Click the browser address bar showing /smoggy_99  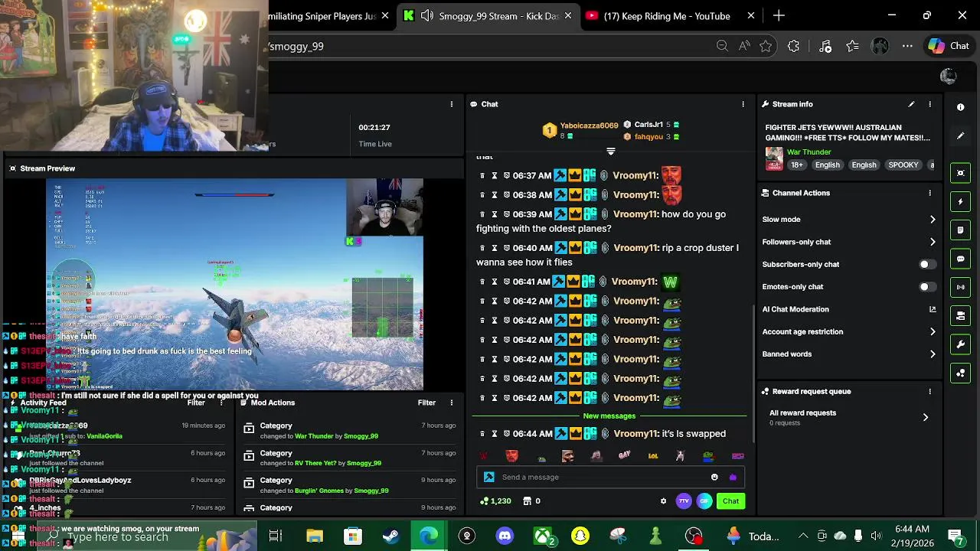[490, 46]
